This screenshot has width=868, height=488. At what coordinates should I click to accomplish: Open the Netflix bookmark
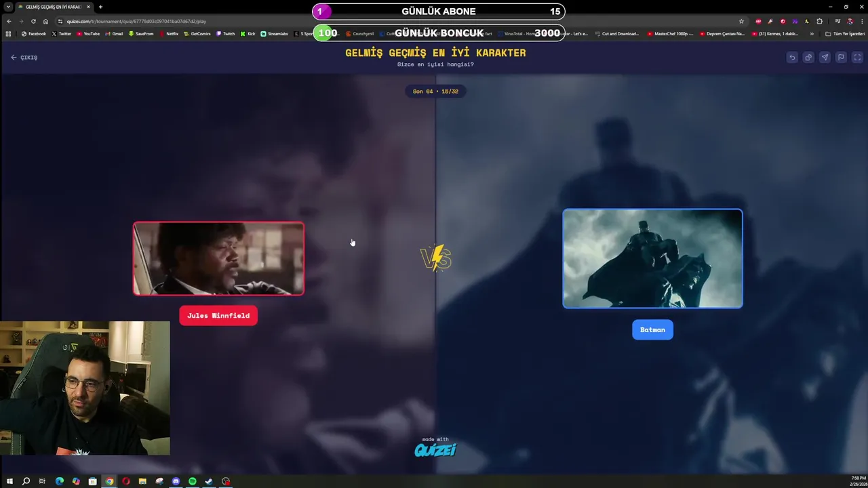point(169,33)
